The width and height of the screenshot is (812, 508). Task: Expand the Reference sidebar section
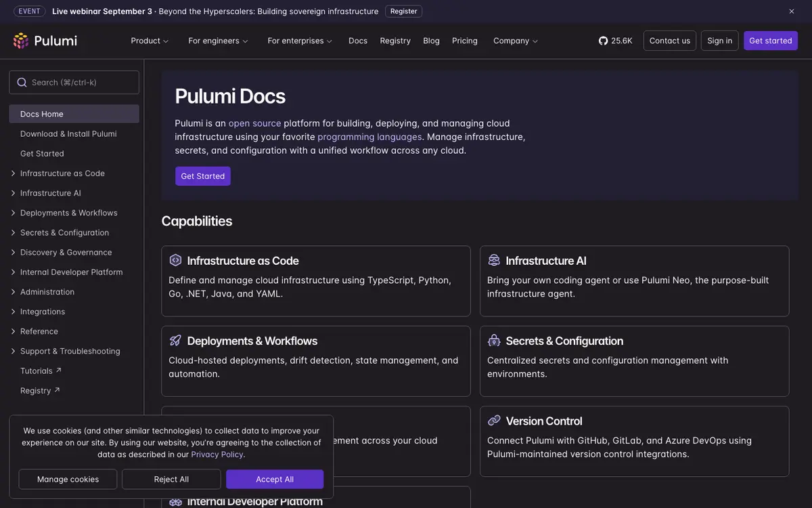tap(13, 331)
